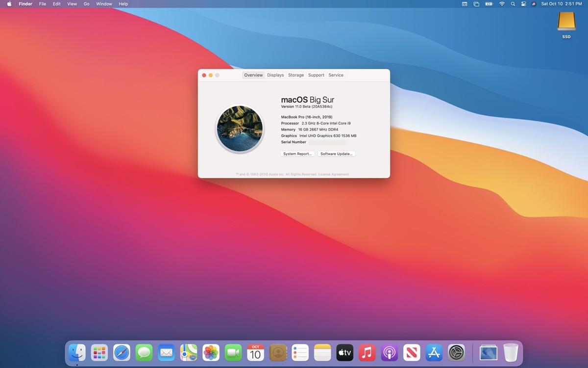The image size is (588, 368).
Task: Open Launchpad from the Dock
Action: pos(99,352)
